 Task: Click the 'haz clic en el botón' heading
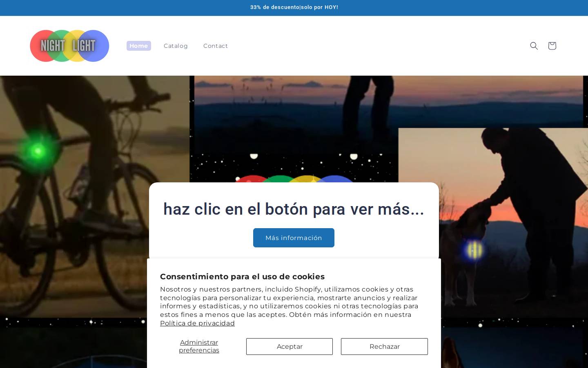pos(294,209)
